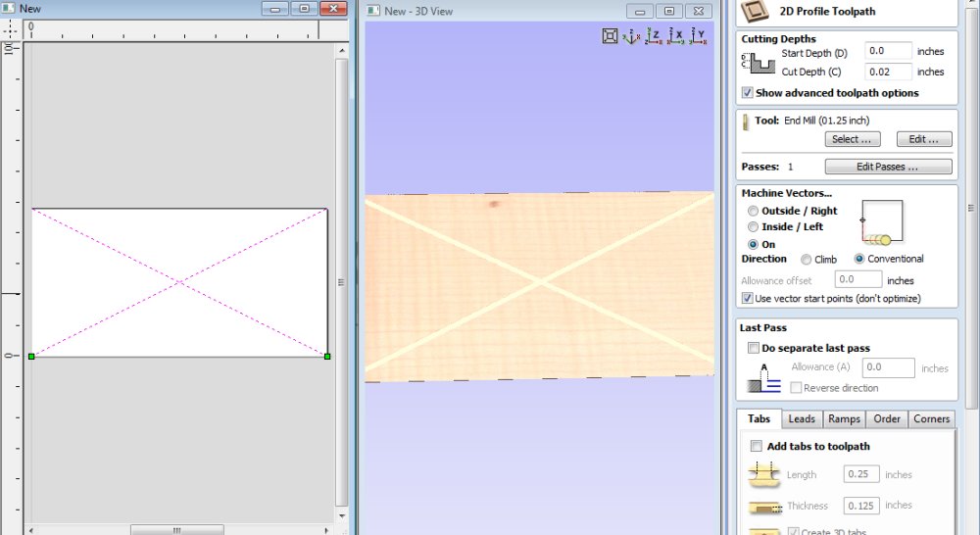The height and width of the screenshot is (535, 980).
Task: Open the Corners tab
Action: coord(931,418)
